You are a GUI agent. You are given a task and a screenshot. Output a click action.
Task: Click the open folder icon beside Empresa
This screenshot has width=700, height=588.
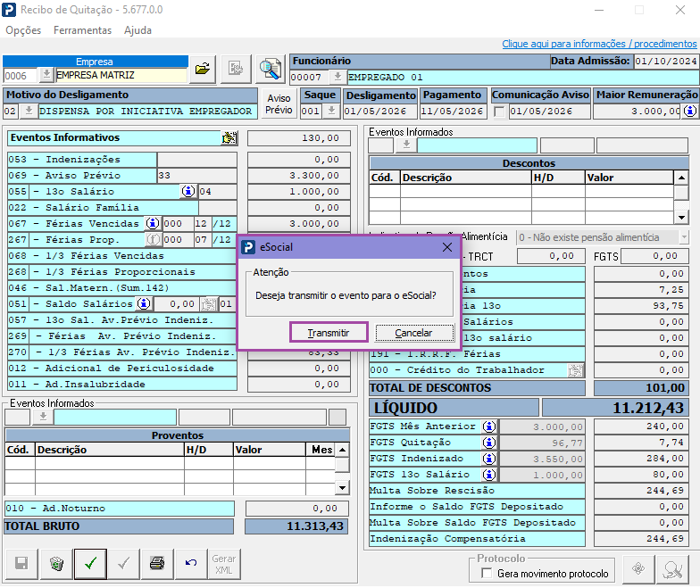[x=203, y=69]
